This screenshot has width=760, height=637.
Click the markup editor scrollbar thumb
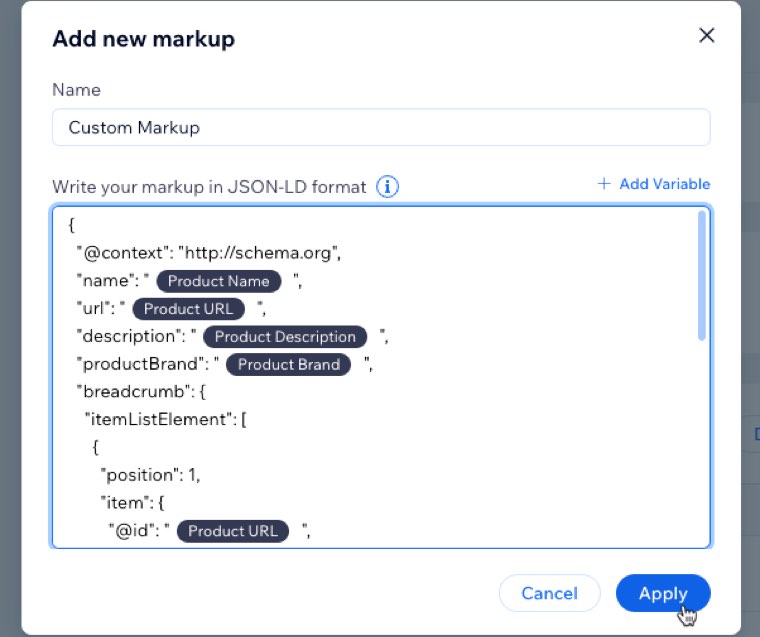(x=701, y=275)
